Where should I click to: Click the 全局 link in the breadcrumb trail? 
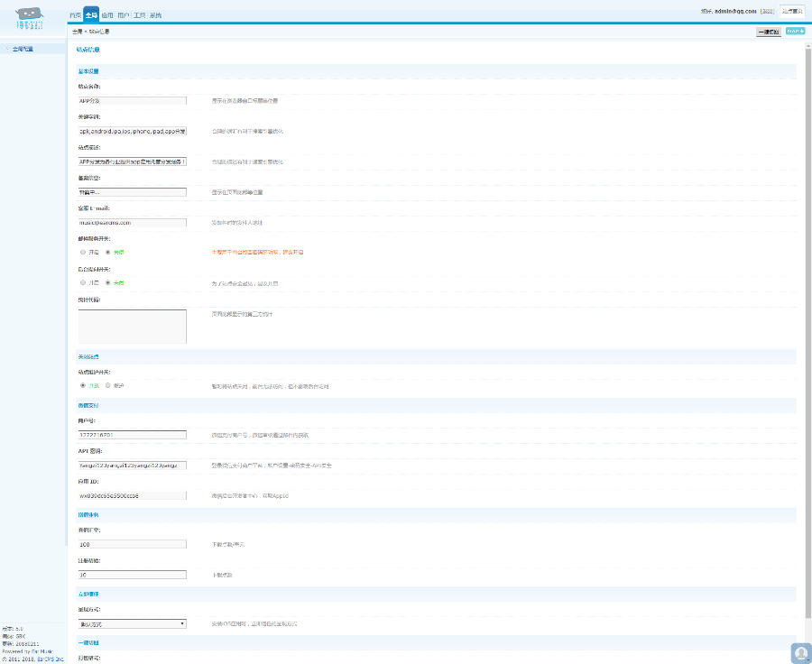click(x=78, y=32)
